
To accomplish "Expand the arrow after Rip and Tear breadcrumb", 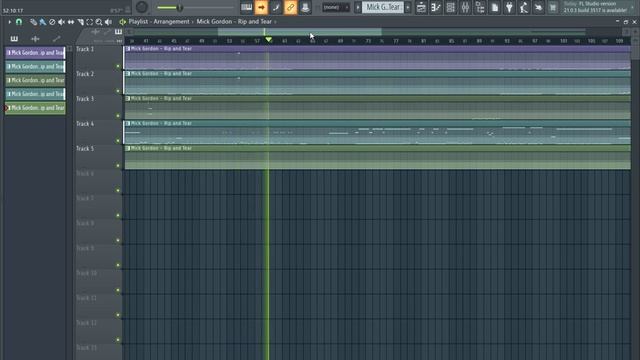I will coord(276,22).
